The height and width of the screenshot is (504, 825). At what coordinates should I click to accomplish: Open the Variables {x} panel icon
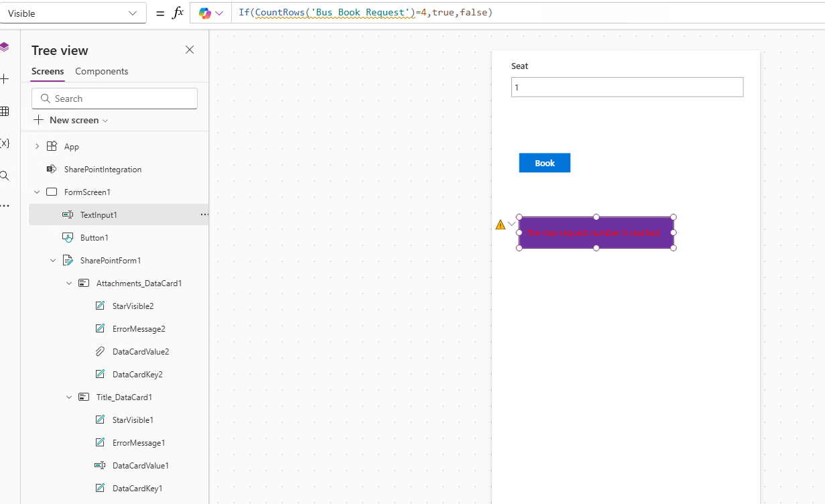click(5, 143)
